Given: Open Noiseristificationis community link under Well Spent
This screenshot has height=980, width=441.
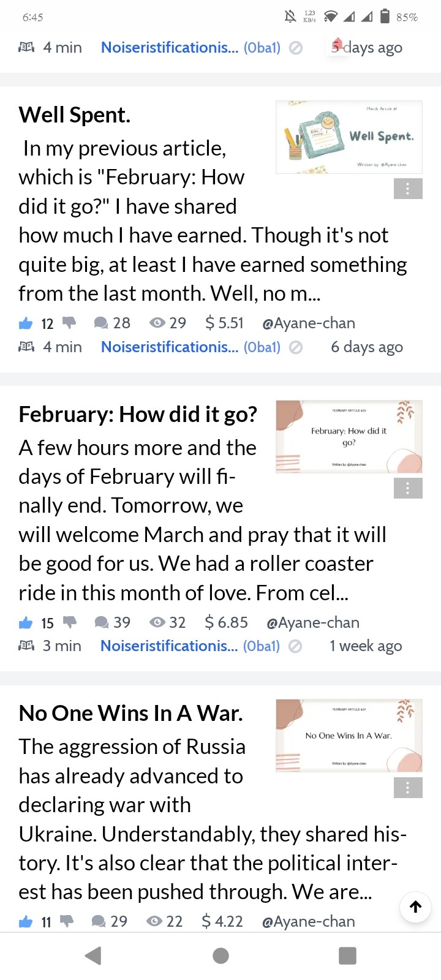Looking at the screenshot, I should [170, 347].
